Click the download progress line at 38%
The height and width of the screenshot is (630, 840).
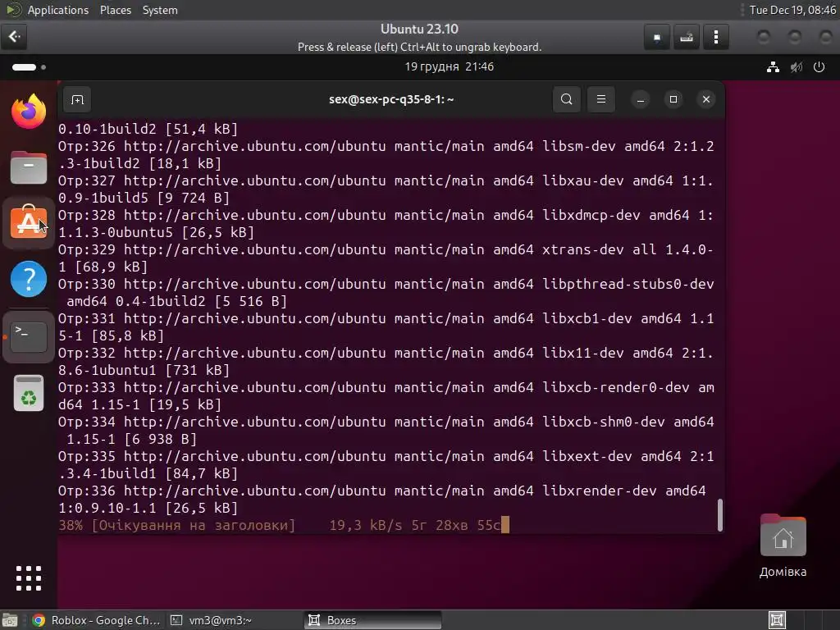click(x=283, y=525)
